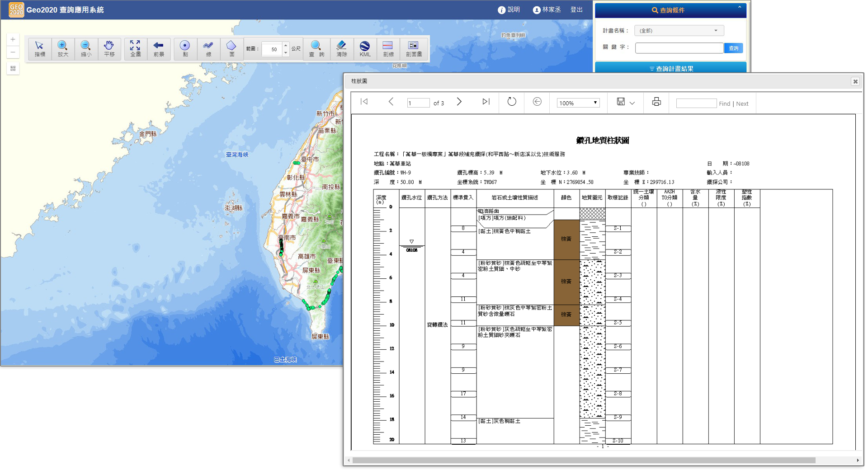Select the 指標 pointer tool
The image size is (868, 470).
click(x=40, y=49)
